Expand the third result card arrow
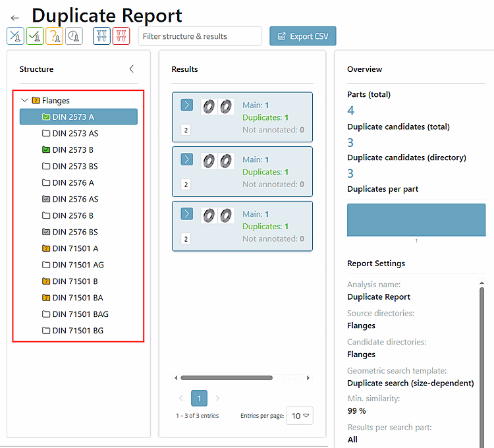The height and width of the screenshot is (448, 494). click(187, 214)
